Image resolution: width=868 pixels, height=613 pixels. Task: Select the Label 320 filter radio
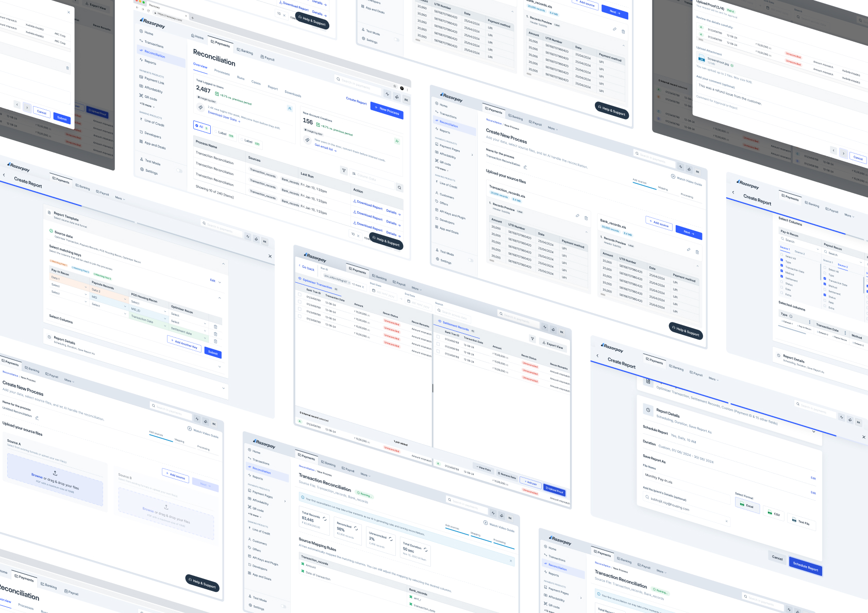(252, 142)
